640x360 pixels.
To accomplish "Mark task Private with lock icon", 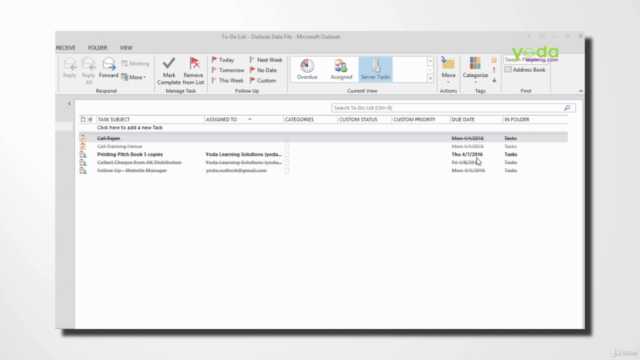I will coord(494,60).
